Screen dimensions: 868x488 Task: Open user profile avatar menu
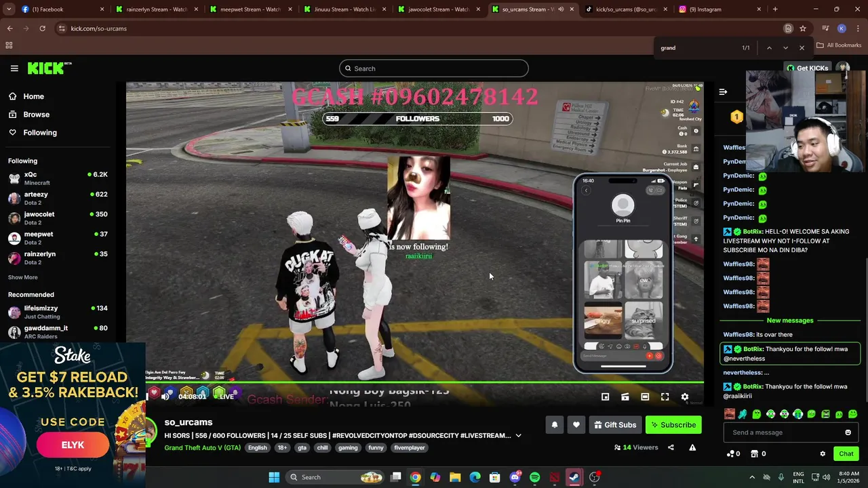pyautogui.click(x=843, y=68)
